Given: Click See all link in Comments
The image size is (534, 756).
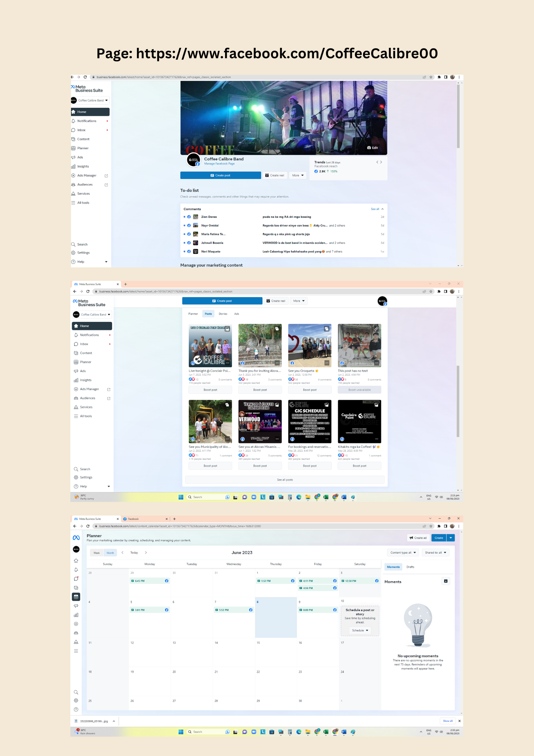Looking at the screenshot, I should (x=375, y=209).
